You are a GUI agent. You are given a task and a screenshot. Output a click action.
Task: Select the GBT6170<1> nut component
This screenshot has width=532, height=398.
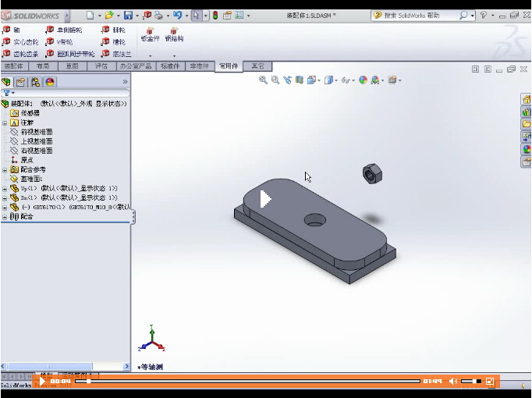tap(69, 207)
